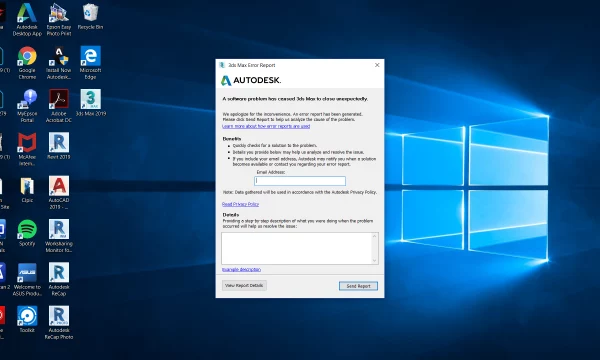Select the McAfee desktop shortcut
Viewport: 600px width, 360px height.
27,149
